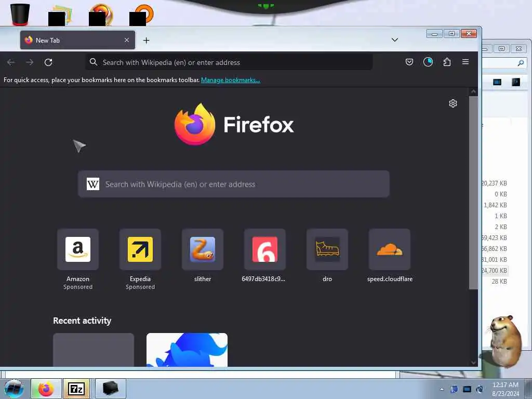This screenshot has height=399, width=532.
Task: Open the blue recent activity thumbnail
Action: 187,350
